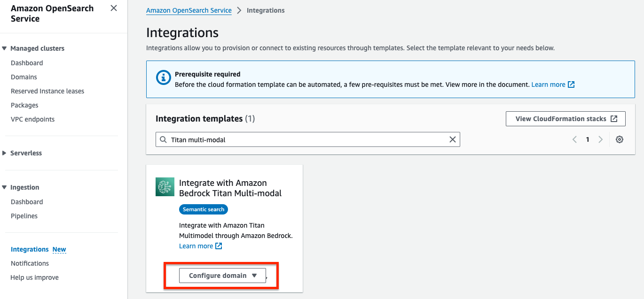
Task: Click the info icon in prerequisite banner
Action: pos(164,77)
